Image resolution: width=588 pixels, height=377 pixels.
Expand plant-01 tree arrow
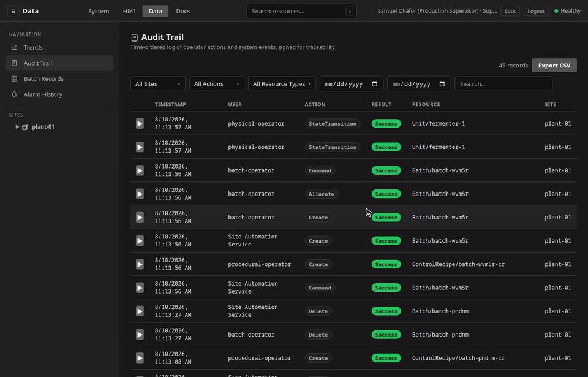[17, 127]
